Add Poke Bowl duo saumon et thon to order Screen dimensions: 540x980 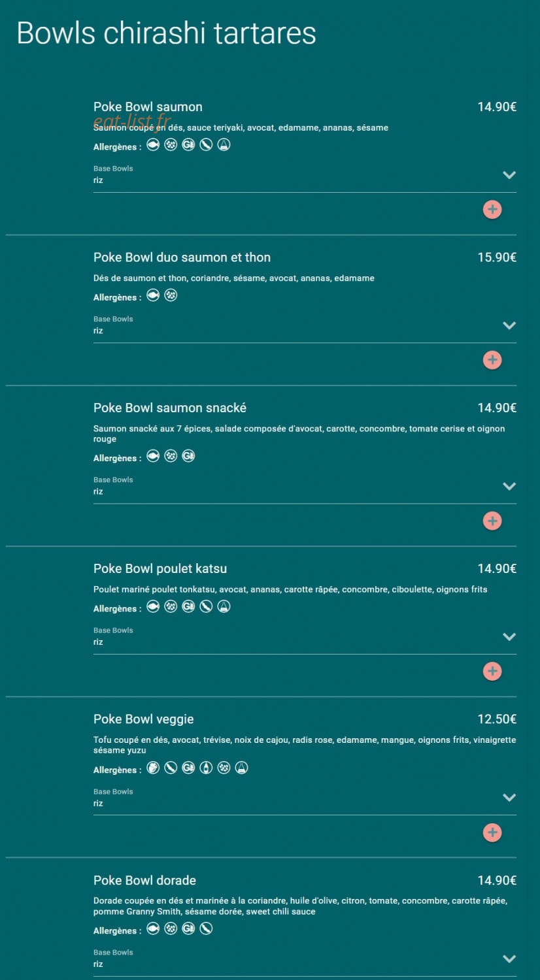pos(492,360)
